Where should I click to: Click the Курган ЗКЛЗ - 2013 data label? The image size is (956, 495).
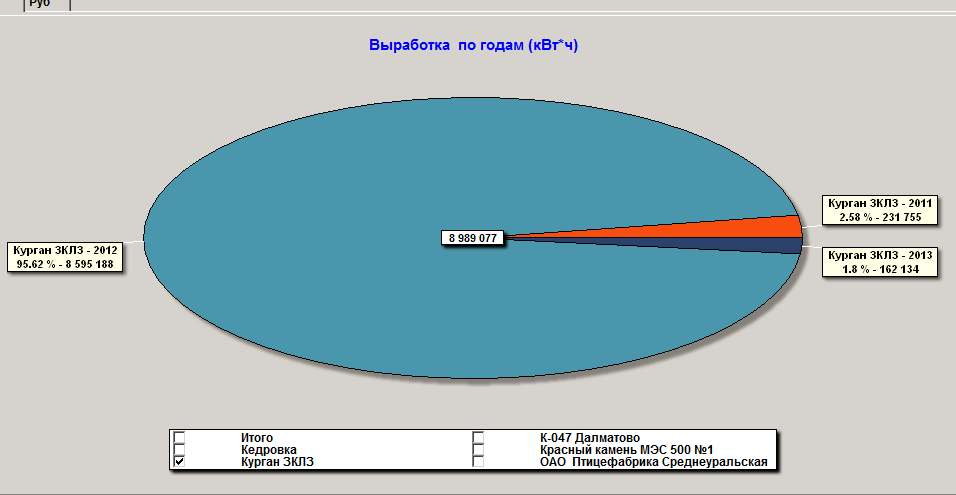coord(880,262)
